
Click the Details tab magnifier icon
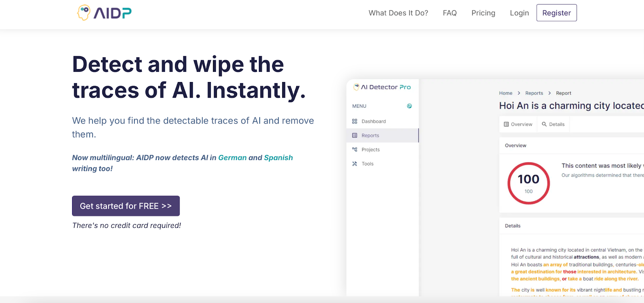point(544,124)
